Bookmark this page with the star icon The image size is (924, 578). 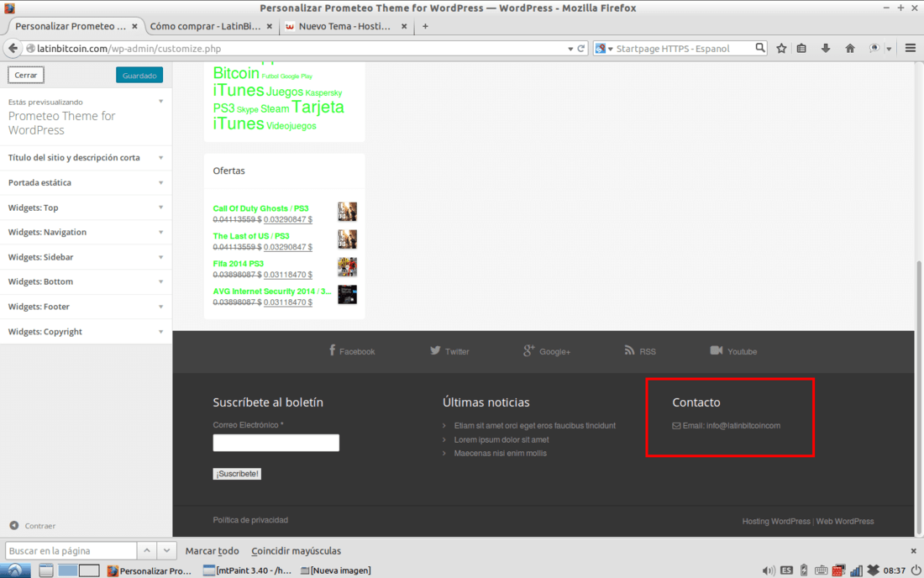click(x=781, y=49)
